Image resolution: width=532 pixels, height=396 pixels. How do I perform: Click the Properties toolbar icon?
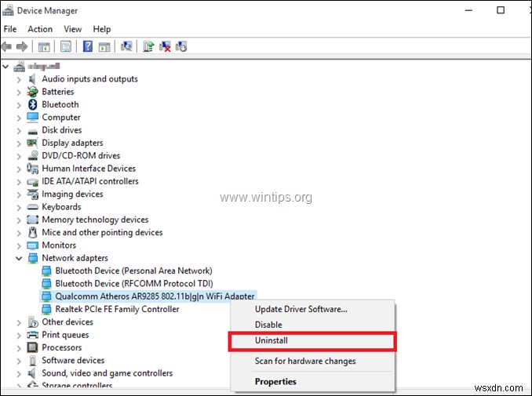(x=65, y=46)
